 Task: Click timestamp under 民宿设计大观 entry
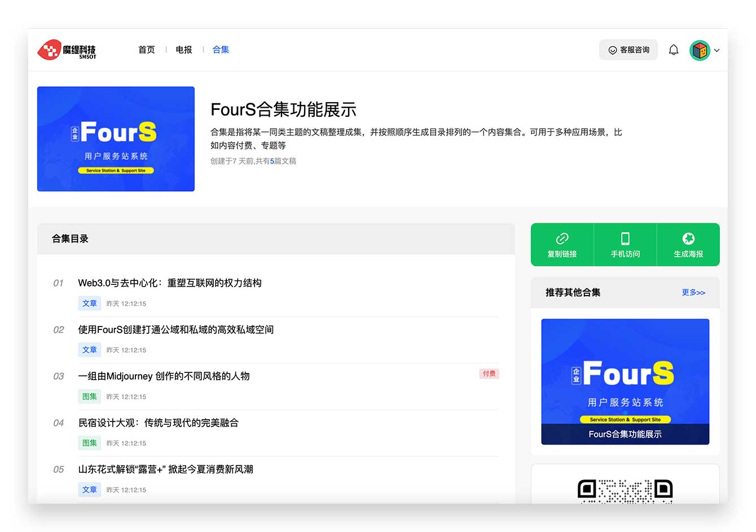[x=126, y=443]
